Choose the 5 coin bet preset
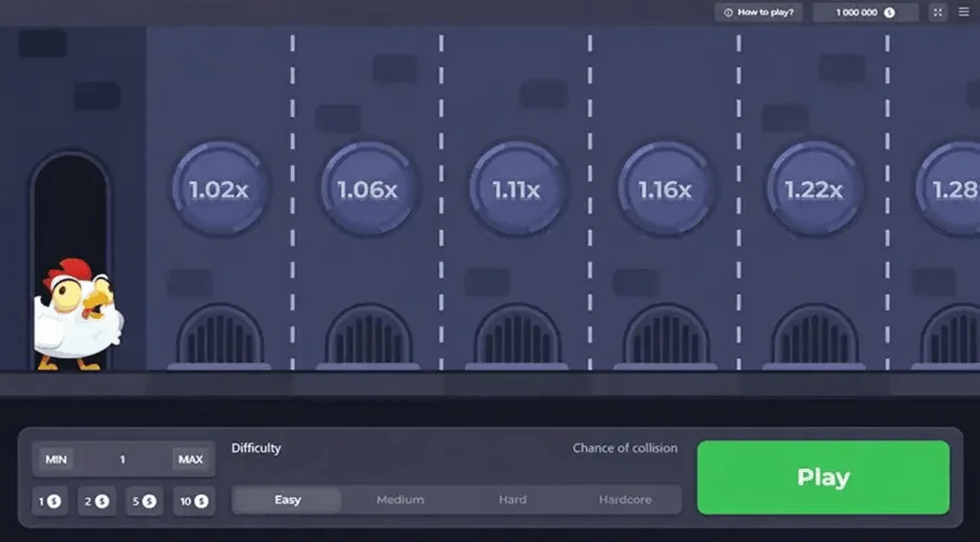980x542 pixels. 145,502
